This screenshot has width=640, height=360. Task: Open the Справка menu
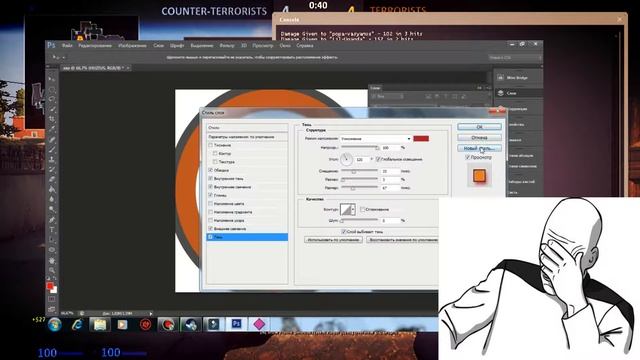[x=305, y=46]
